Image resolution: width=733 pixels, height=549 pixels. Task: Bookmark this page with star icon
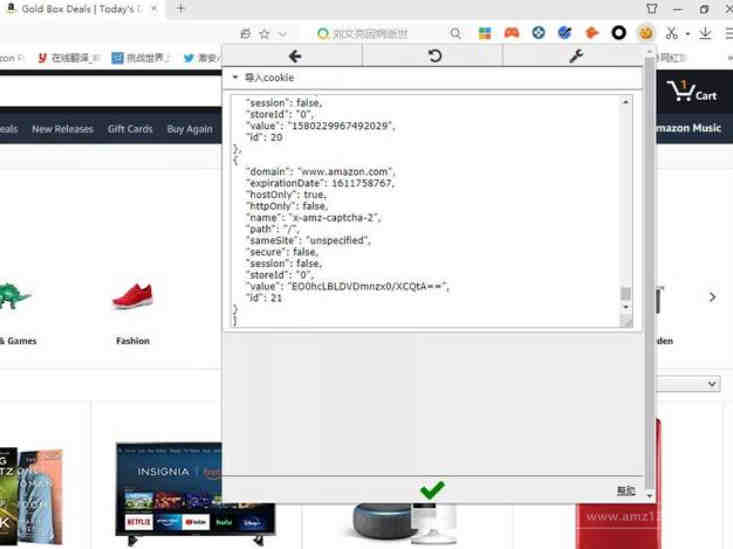point(265,34)
